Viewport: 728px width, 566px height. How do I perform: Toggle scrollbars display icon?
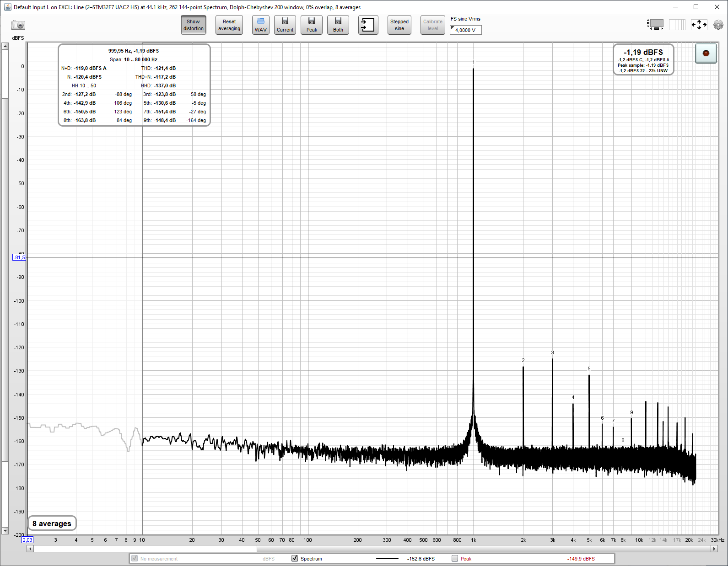point(655,25)
